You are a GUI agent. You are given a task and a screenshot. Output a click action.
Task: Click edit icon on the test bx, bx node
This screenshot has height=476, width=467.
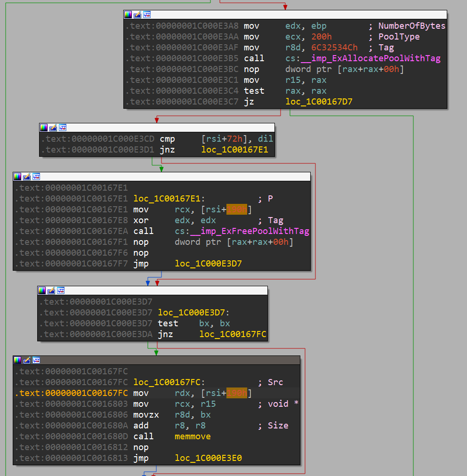pos(51,290)
